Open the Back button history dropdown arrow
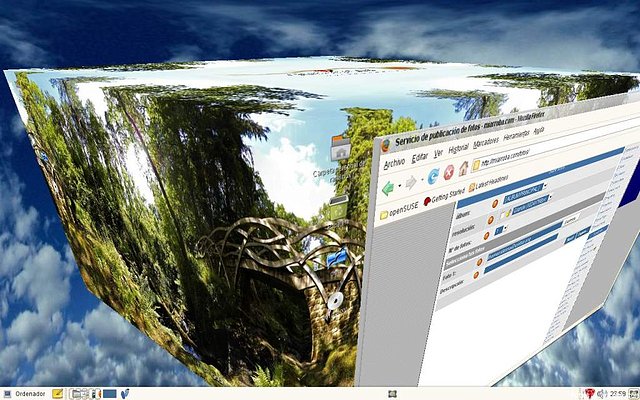Viewport: 640px width, 400px height. point(399,186)
